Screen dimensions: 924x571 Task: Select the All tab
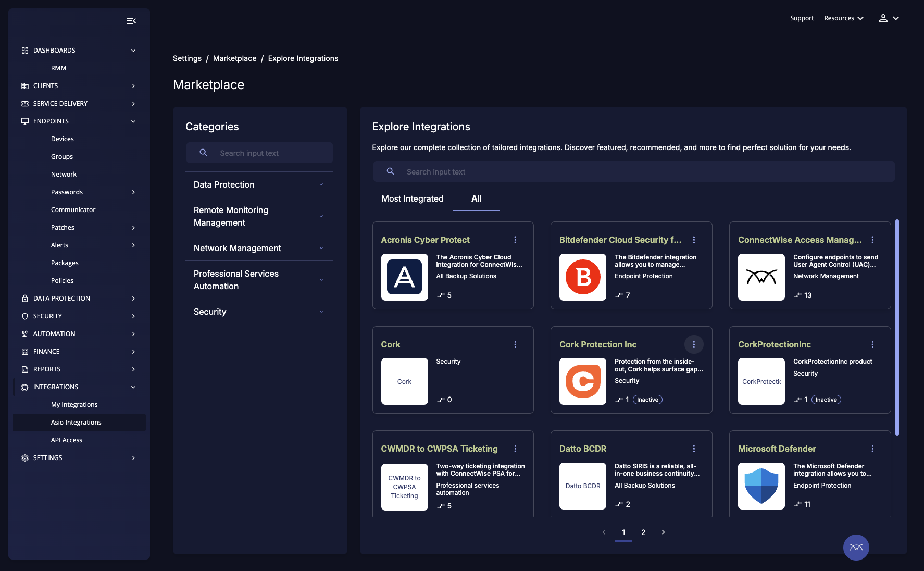tap(477, 198)
